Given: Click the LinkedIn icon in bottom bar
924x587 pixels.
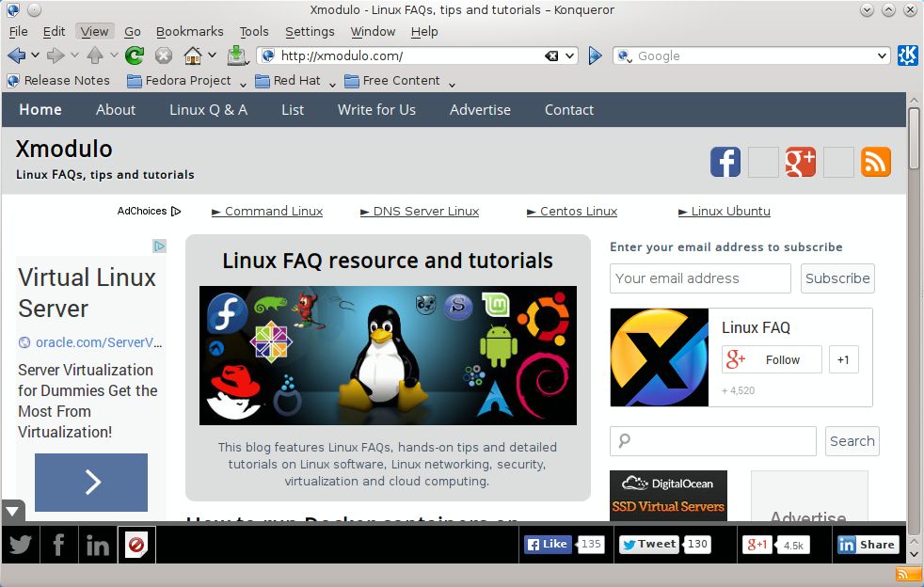Looking at the screenshot, I should pos(98,545).
